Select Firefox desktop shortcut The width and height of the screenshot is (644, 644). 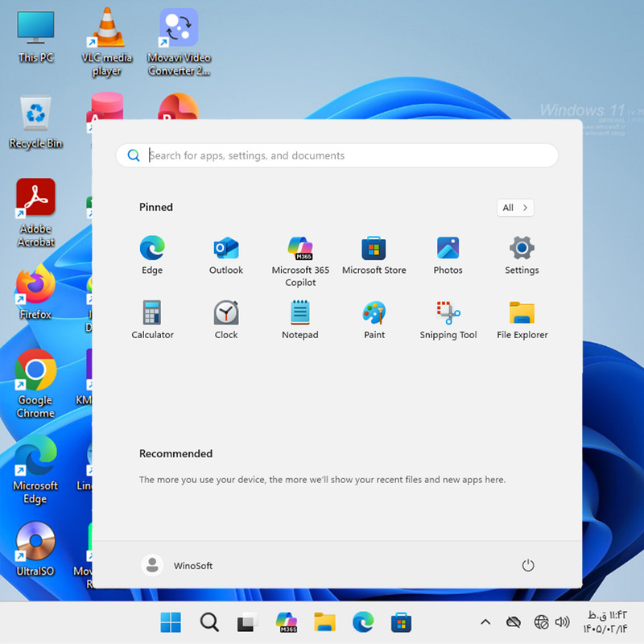[35, 292]
